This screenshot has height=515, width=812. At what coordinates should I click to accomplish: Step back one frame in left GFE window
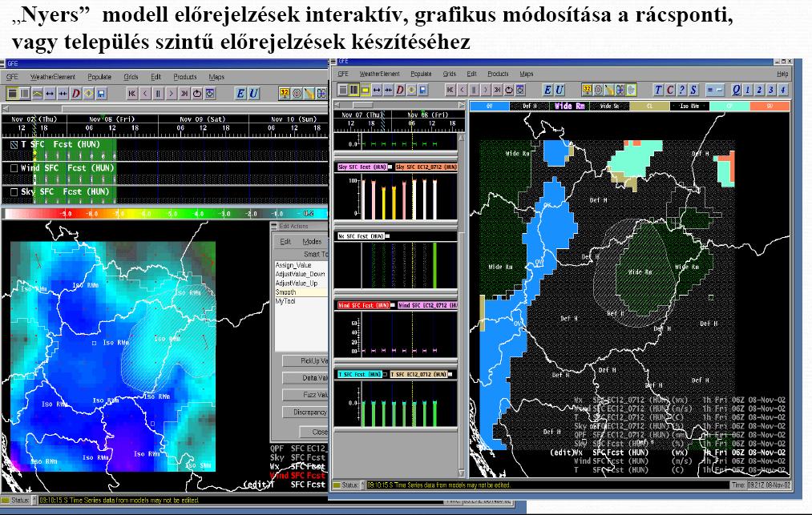(145, 94)
